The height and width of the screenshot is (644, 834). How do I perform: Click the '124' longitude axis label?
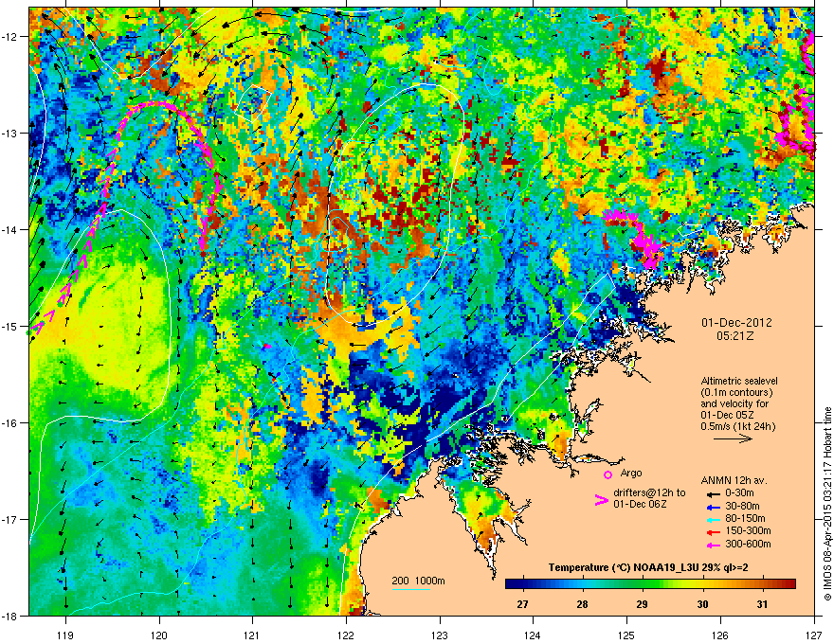[x=533, y=635]
